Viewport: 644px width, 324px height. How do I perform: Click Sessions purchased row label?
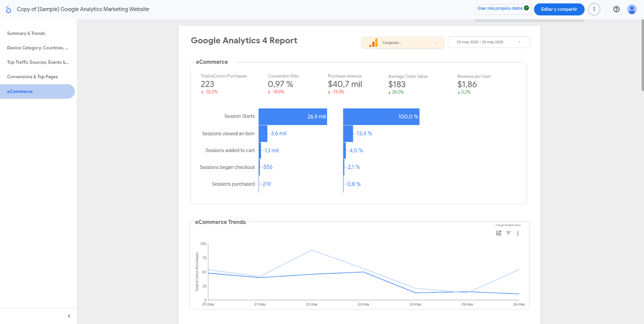tap(233, 184)
